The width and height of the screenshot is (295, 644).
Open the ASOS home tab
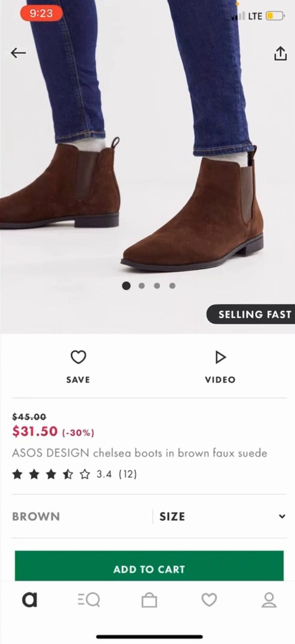29,600
